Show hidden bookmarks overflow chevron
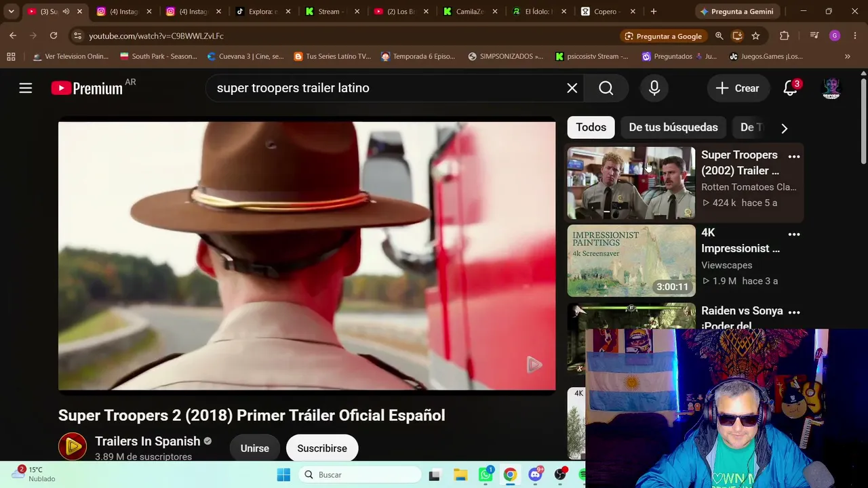868x488 pixels. tap(847, 56)
